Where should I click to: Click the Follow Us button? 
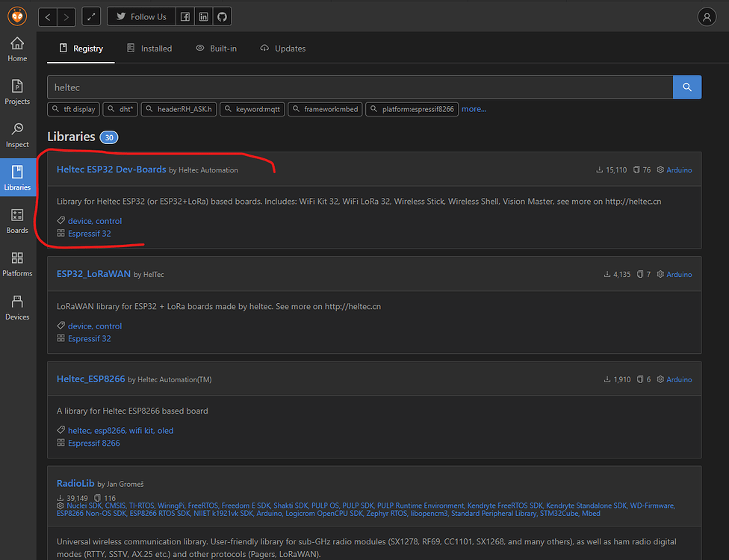click(140, 16)
